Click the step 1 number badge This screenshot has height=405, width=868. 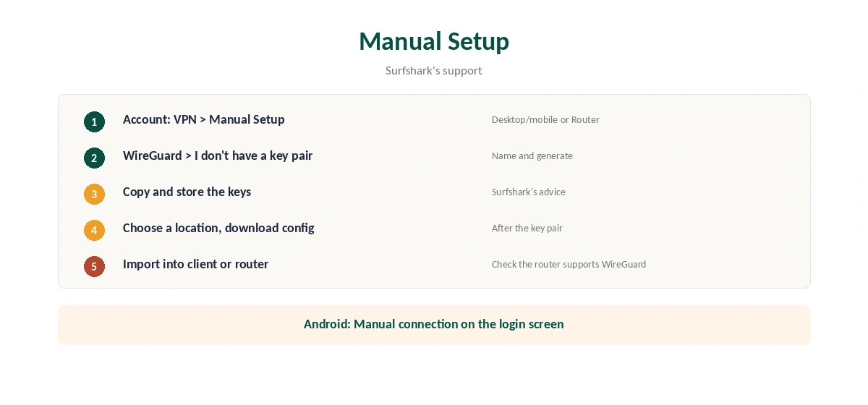(94, 121)
